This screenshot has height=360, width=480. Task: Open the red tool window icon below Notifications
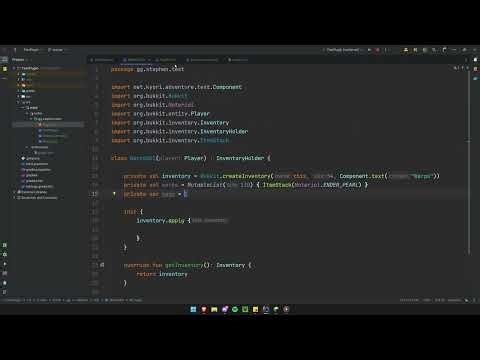pos(475,69)
